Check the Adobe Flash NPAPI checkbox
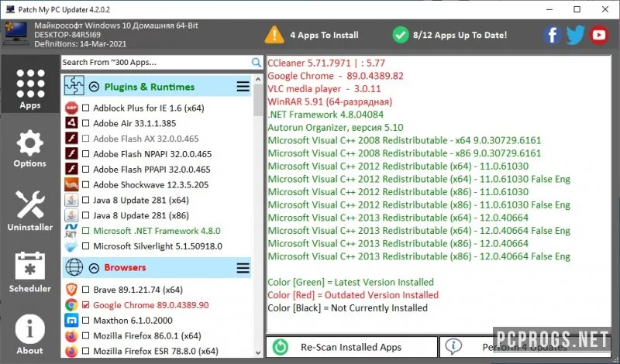620x364 pixels. (x=85, y=154)
